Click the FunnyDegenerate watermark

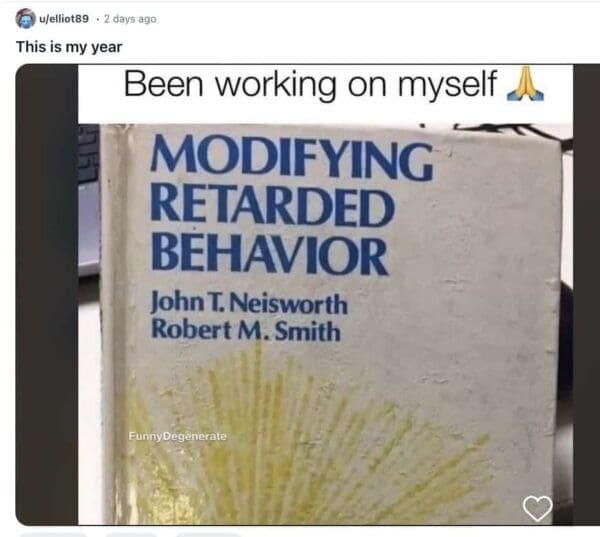pos(178,436)
